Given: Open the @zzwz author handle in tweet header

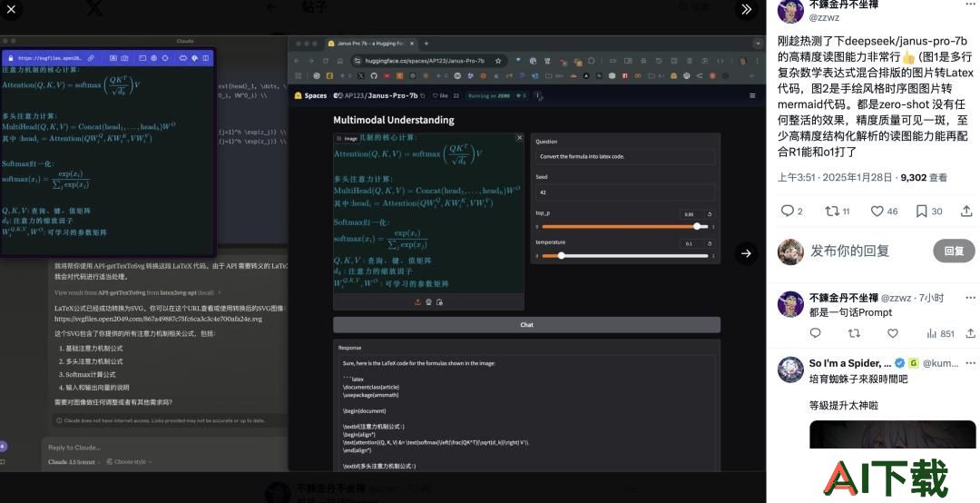Looking at the screenshot, I should [824, 17].
